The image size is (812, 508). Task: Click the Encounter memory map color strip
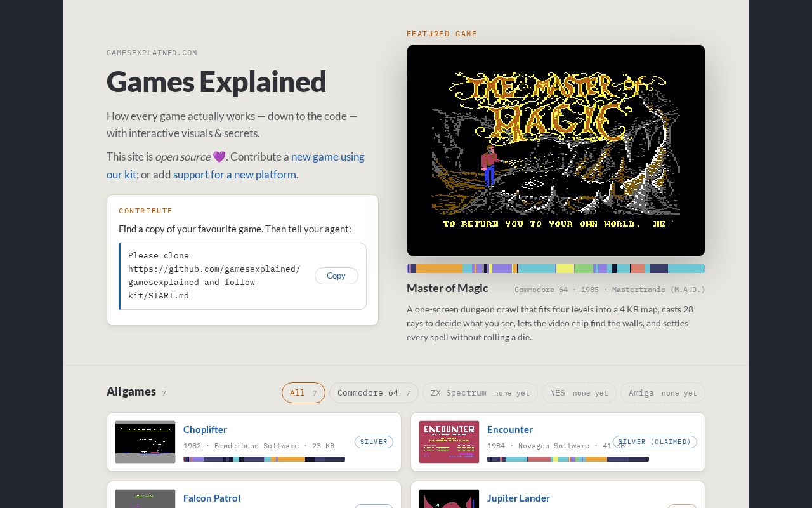pos(568,459)
